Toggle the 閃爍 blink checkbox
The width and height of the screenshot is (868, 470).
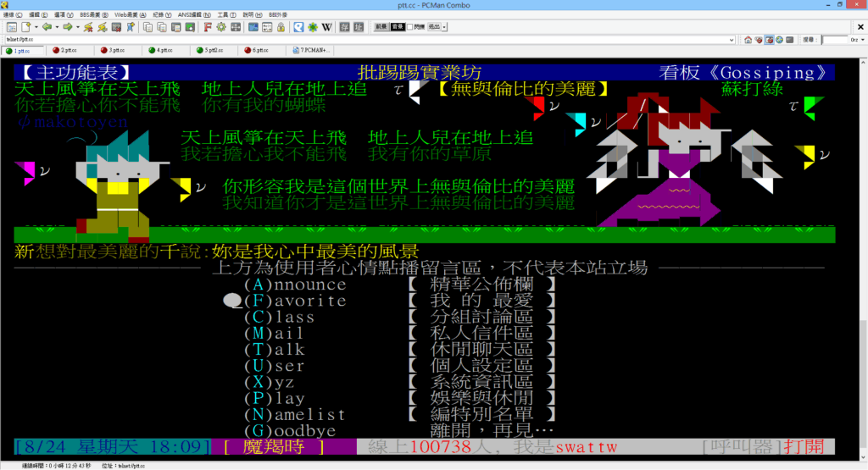(410, 26)
